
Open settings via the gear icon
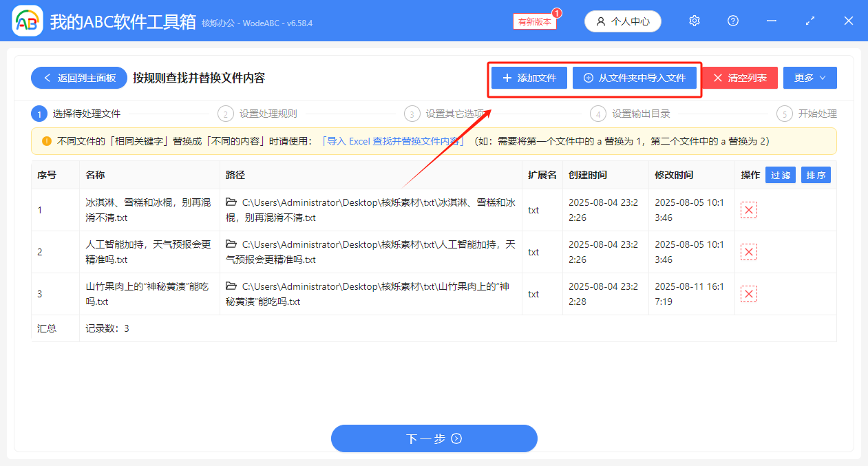[x=694, y=21]
